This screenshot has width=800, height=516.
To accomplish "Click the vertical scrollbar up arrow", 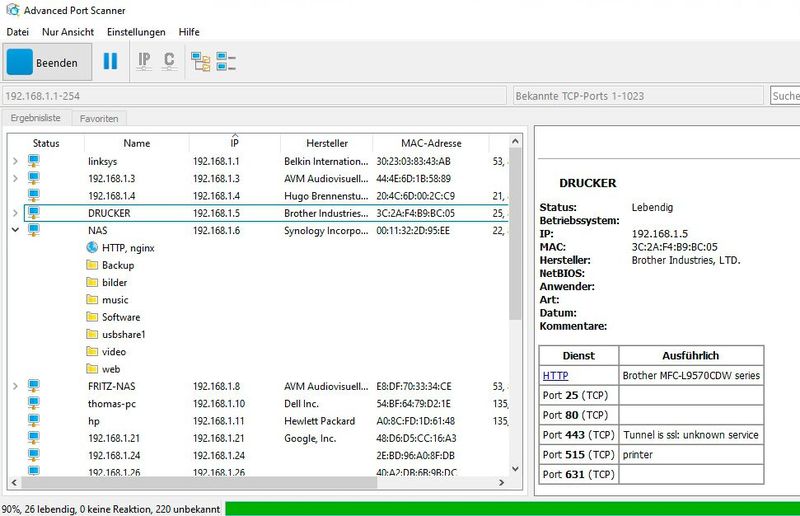I will click(515, 141).
